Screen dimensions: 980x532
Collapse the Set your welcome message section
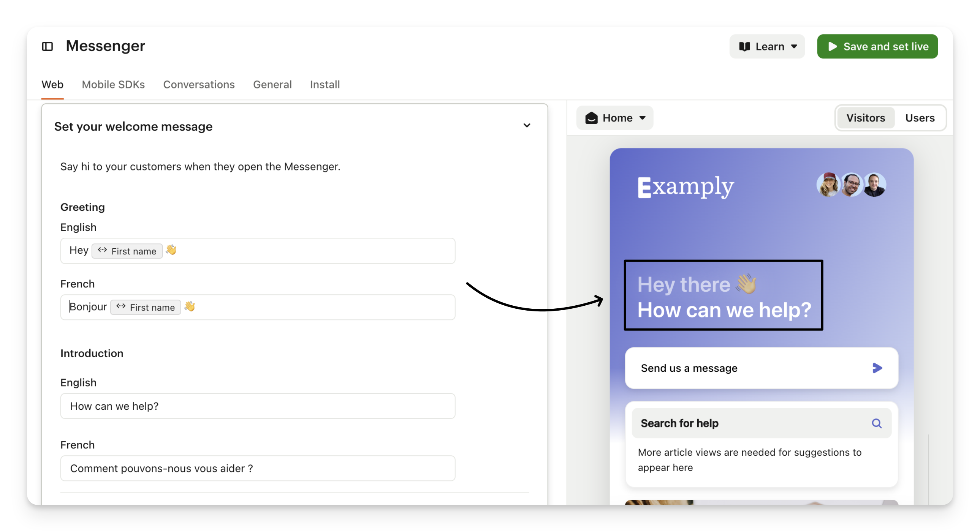pos(527,125)
